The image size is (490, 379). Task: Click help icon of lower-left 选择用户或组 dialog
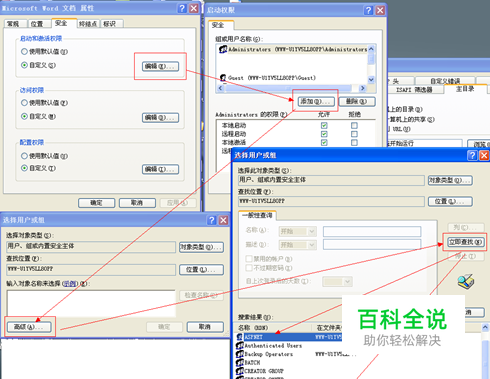[212, 220]
